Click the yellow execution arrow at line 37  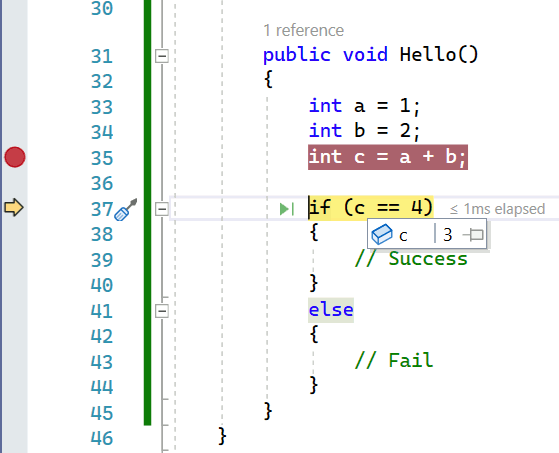click(x=14, y=207)
